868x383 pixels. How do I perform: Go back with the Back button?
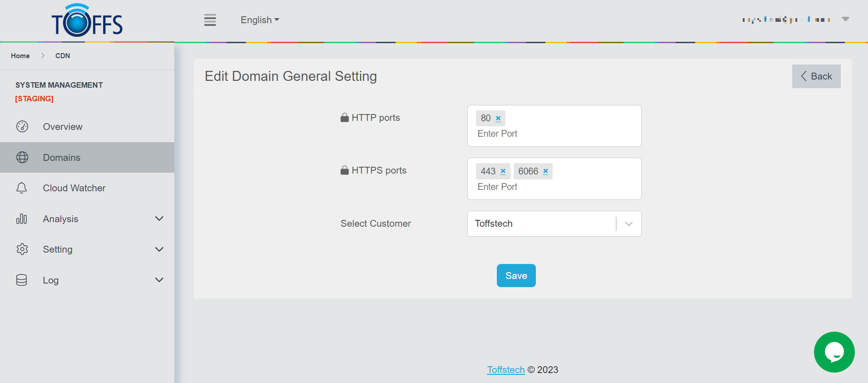click(816, 76)
